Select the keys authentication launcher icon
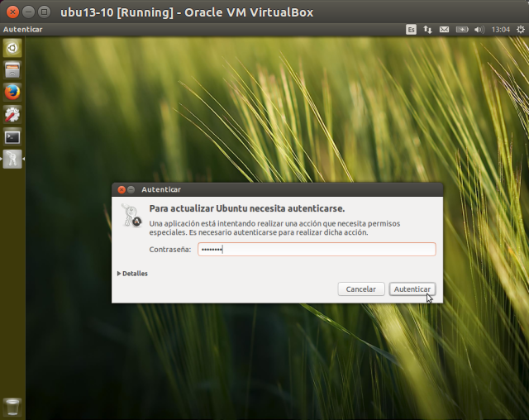The height and width of the screenshot is (420, 529). [x=12, y=160]
